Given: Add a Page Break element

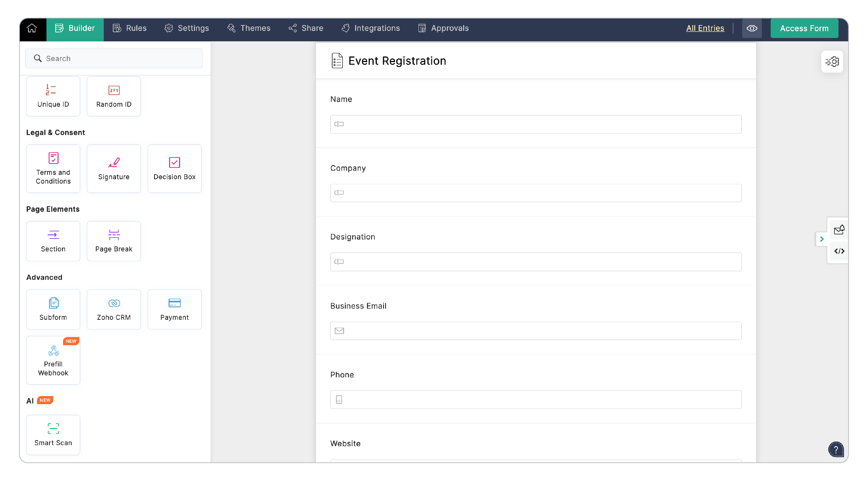Looking at the screenshot, I should tap(114, 241).
